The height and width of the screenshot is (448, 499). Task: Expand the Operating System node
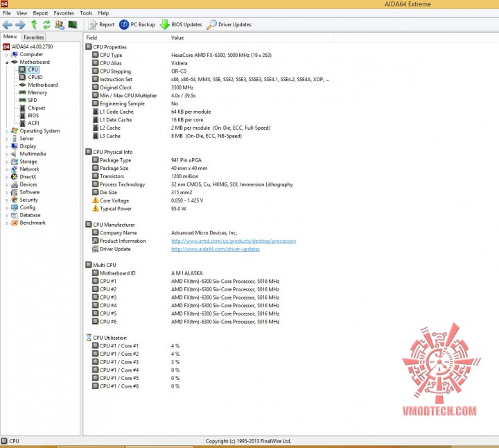(x=7, y=131)
